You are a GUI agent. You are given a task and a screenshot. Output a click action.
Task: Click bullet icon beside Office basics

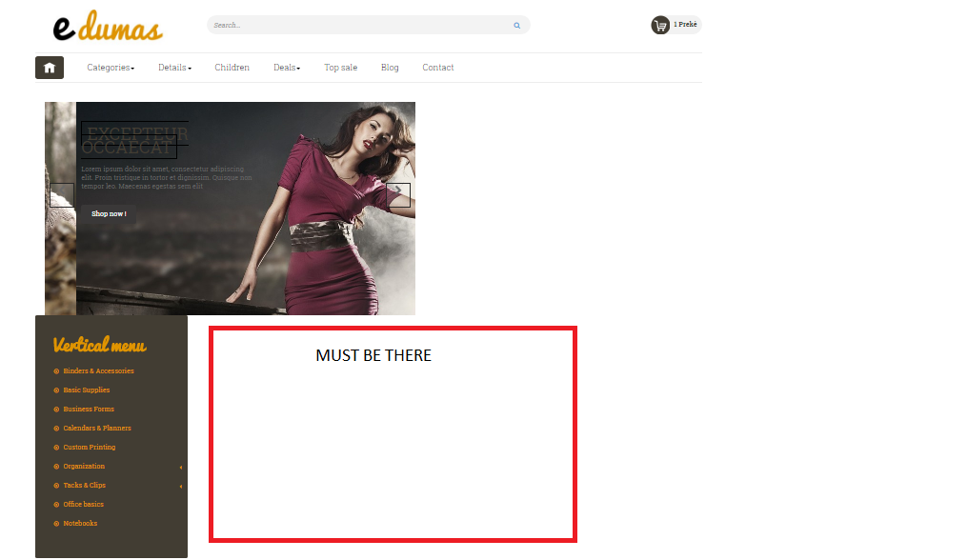(x=56, y=505)
